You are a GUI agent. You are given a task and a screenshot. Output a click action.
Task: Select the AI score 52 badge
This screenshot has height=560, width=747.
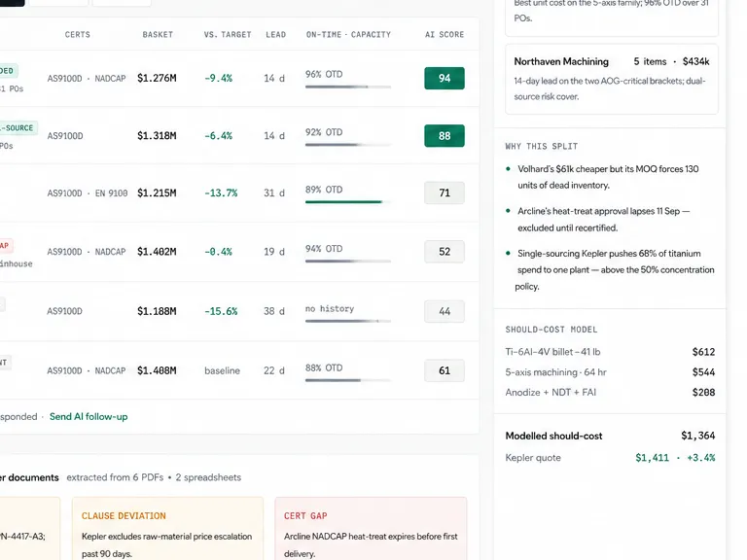[444, 252]
